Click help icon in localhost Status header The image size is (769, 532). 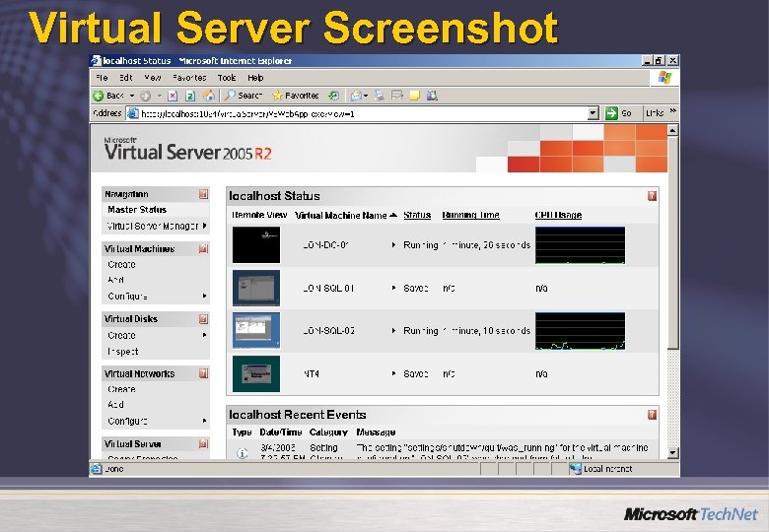click(652, 196)
